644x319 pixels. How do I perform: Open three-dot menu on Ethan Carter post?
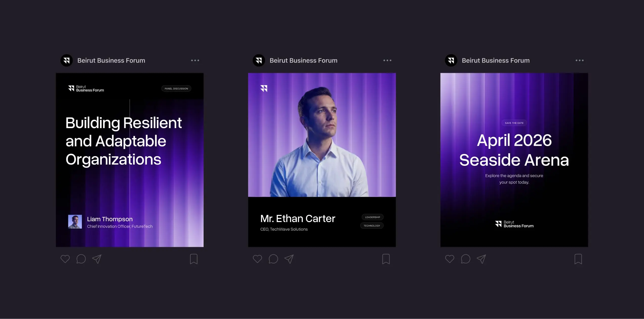387,61
